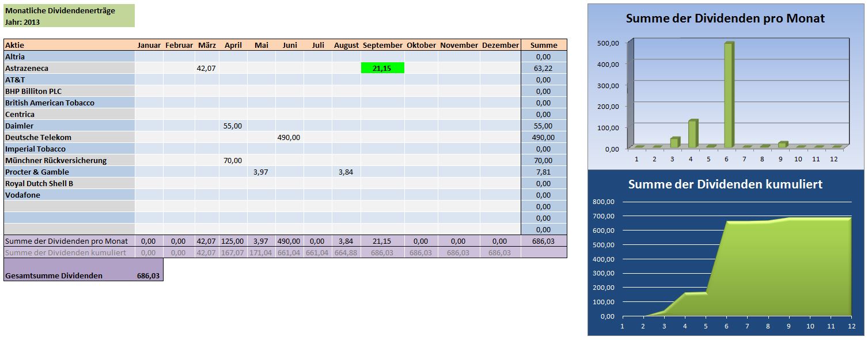Click cumulative value 171,04

[261, 252]
